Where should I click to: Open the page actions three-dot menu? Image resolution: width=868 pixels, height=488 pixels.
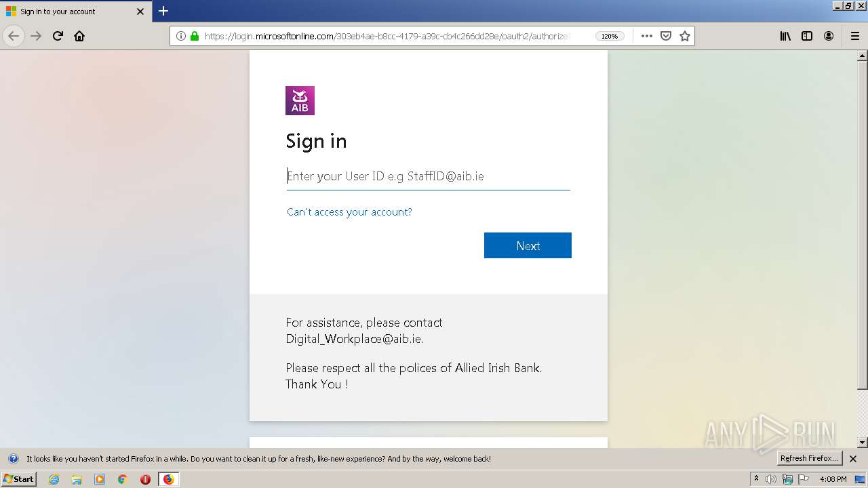pos(647,36)
